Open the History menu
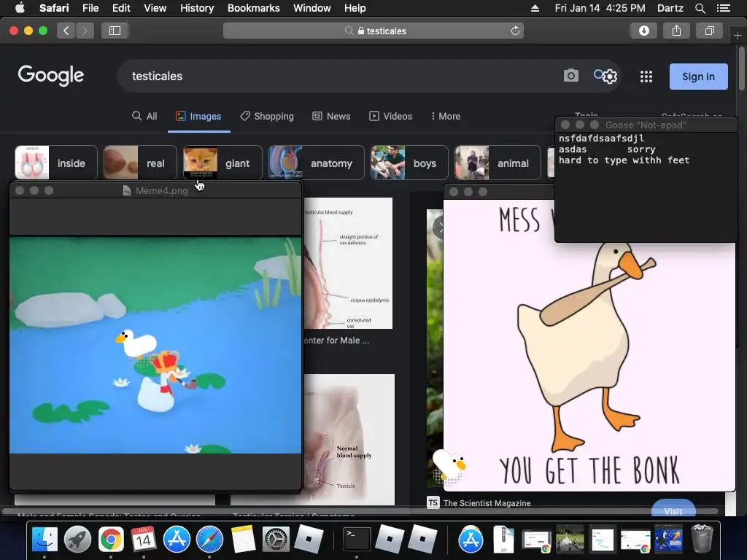 click(x=197, y=8)
